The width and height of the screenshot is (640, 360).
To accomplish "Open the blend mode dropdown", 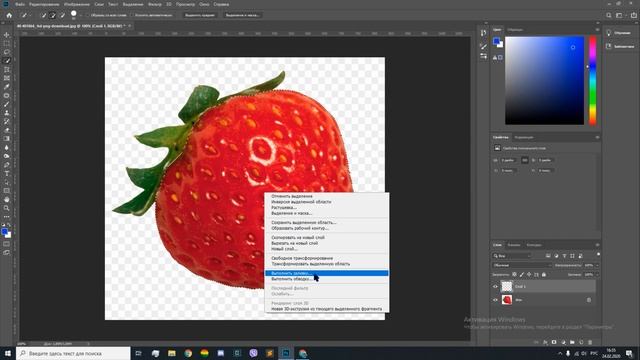I will pos(522,265).
